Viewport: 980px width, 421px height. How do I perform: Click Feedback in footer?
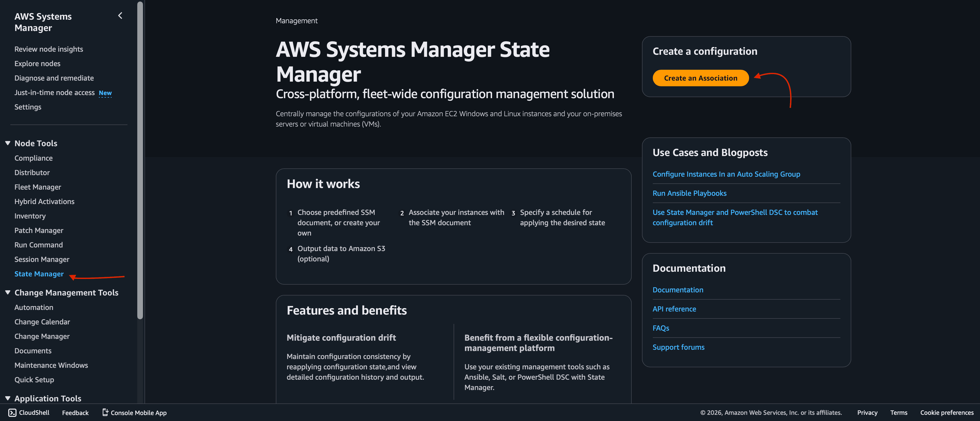click(75, 413)
